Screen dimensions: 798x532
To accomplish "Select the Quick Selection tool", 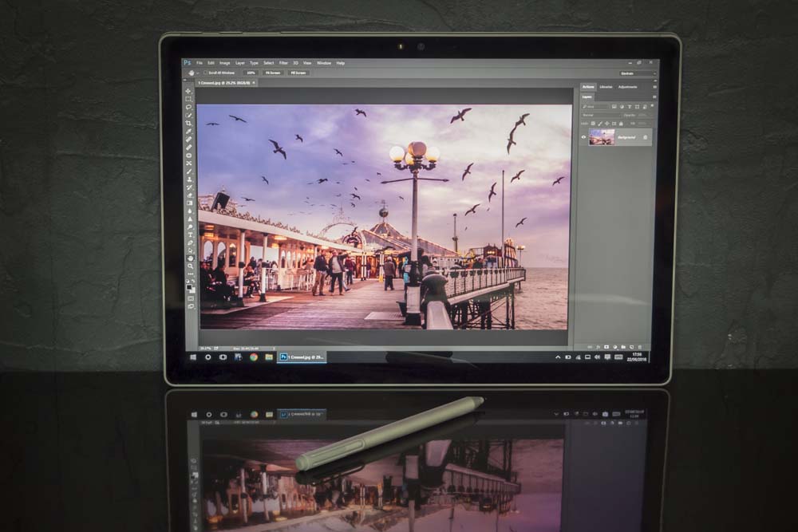I will (x=189, y=115).
